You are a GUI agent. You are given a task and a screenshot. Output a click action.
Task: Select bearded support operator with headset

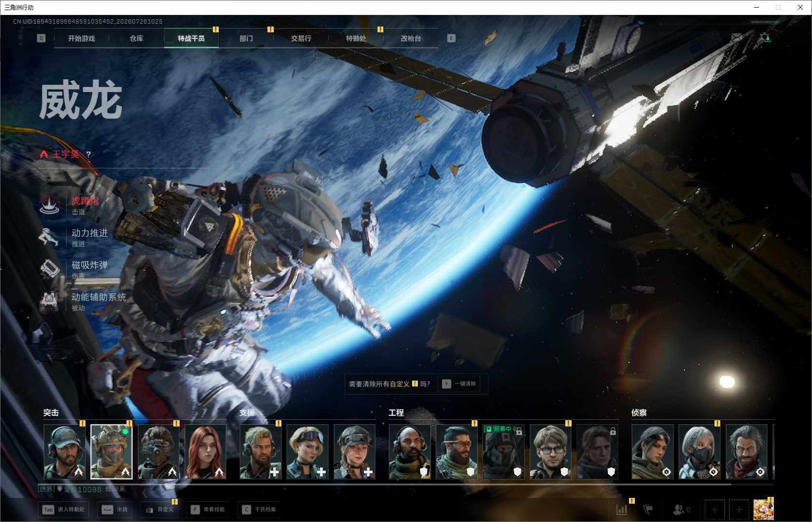point(261,452)
